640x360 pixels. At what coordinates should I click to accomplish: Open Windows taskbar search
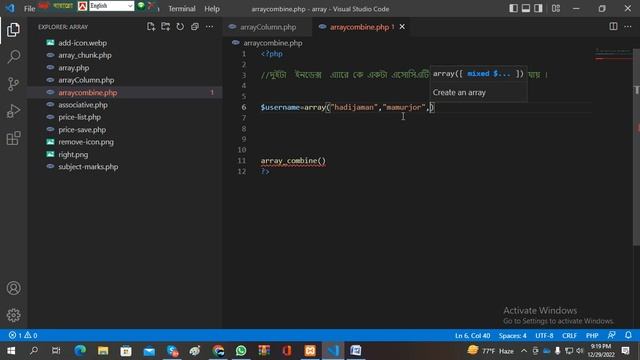click(x=34, y=351)
